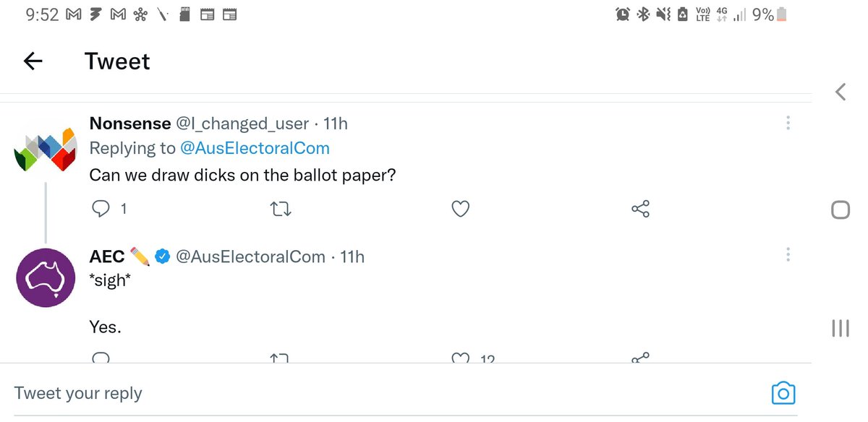Open Nonsense user's colorful profile avatar

(46, 148)
